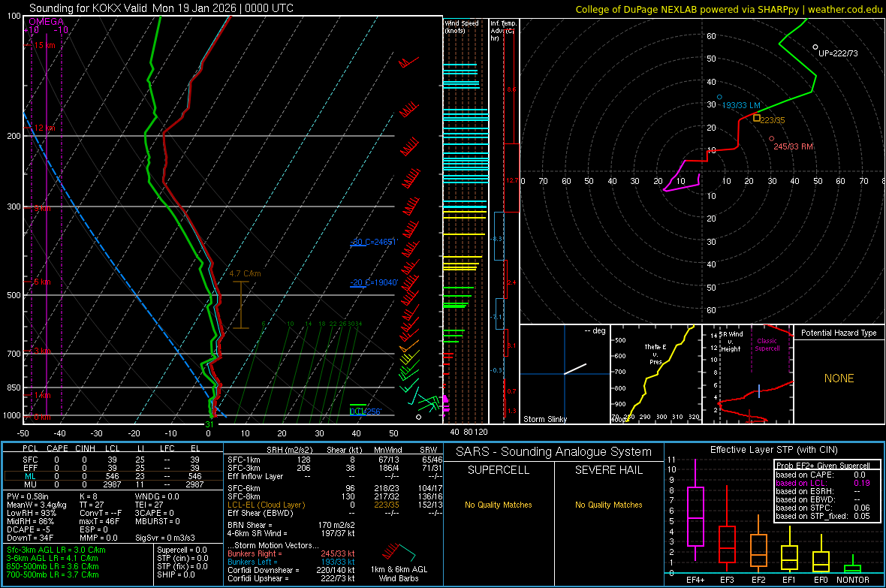Click the Bunkers Left = 193/33 kt line
Viewport: 886px width, 588px height.
point(291,562)
